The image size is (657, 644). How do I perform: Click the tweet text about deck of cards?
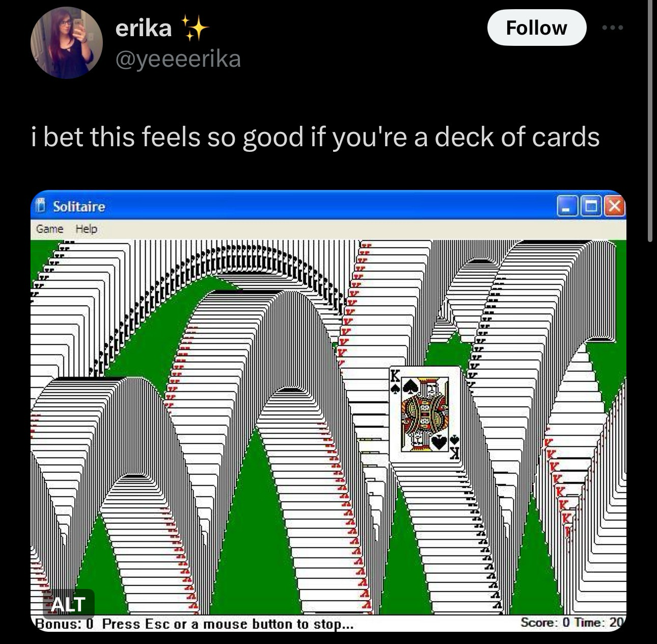tap(315, 137)
